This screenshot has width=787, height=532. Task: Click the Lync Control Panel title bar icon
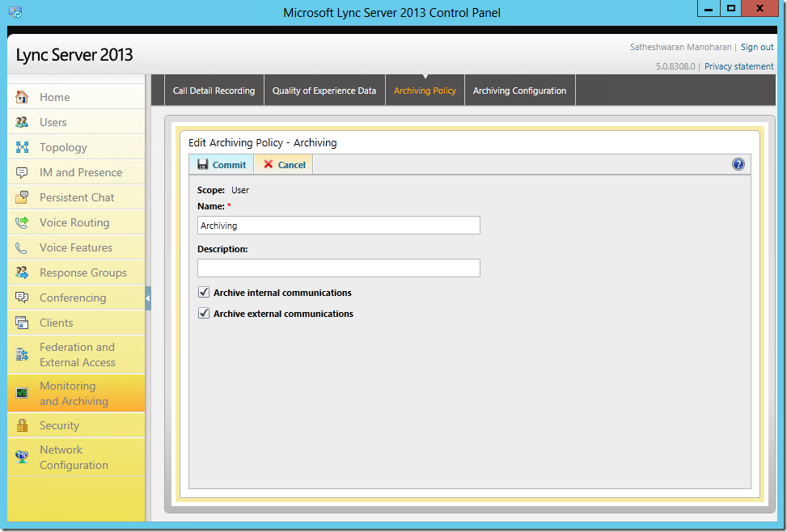click(x=15, y=12)
